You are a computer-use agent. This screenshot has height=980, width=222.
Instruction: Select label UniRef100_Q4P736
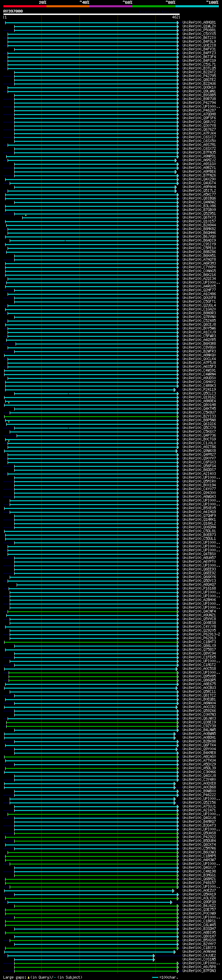point(199,435)
